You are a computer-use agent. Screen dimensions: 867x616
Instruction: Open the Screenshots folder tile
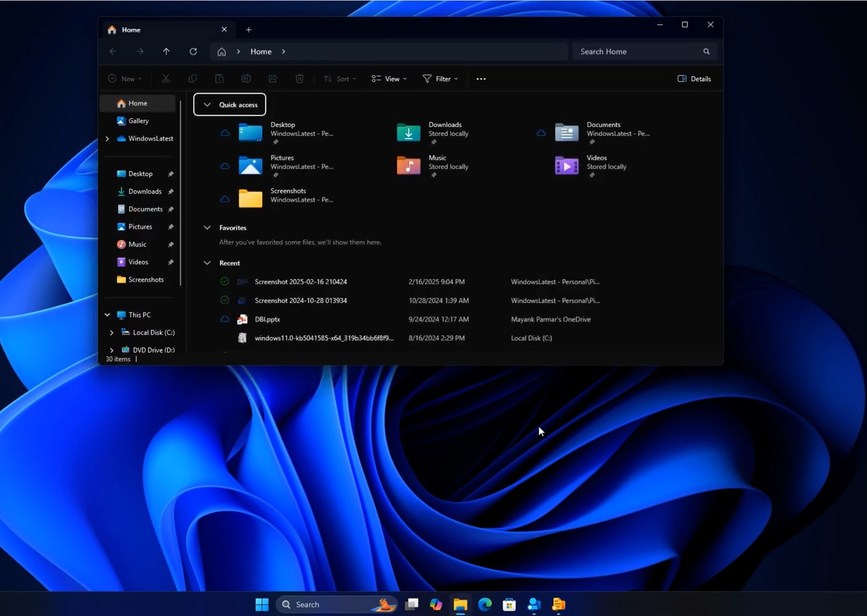coord(285,197)
